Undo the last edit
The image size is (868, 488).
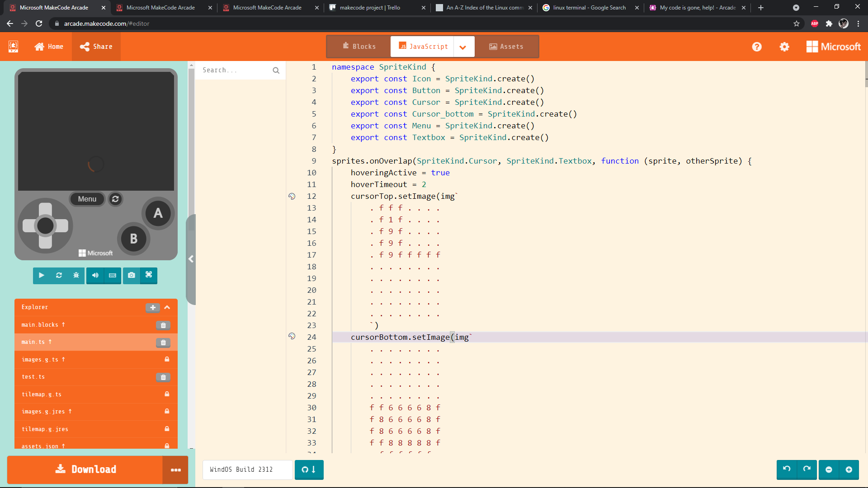click(x=787, y=469)
